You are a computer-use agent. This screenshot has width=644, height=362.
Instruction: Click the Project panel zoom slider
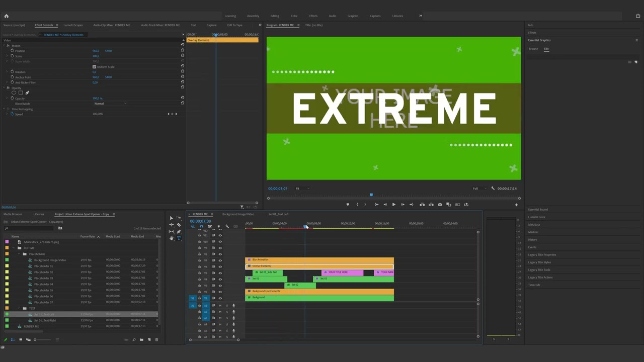pos(43,340)
